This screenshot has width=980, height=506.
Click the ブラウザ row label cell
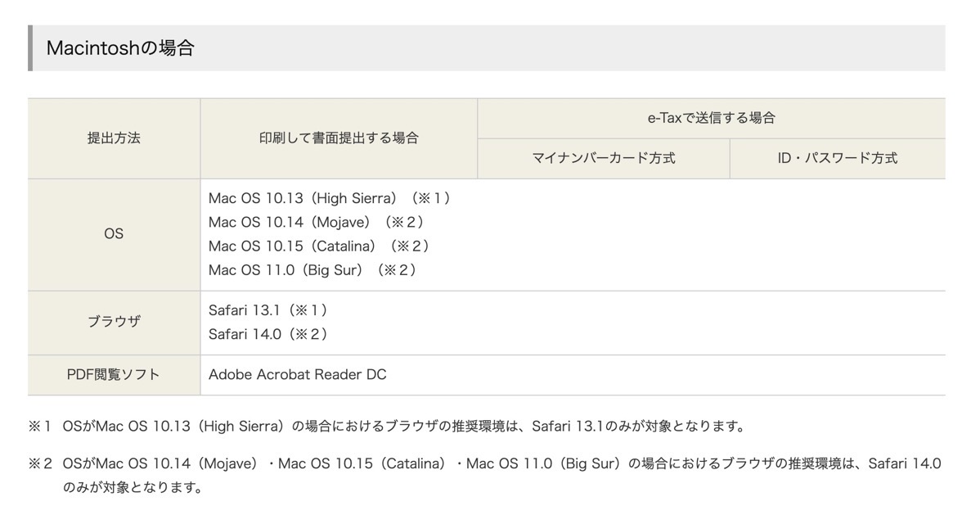point(114,323)
